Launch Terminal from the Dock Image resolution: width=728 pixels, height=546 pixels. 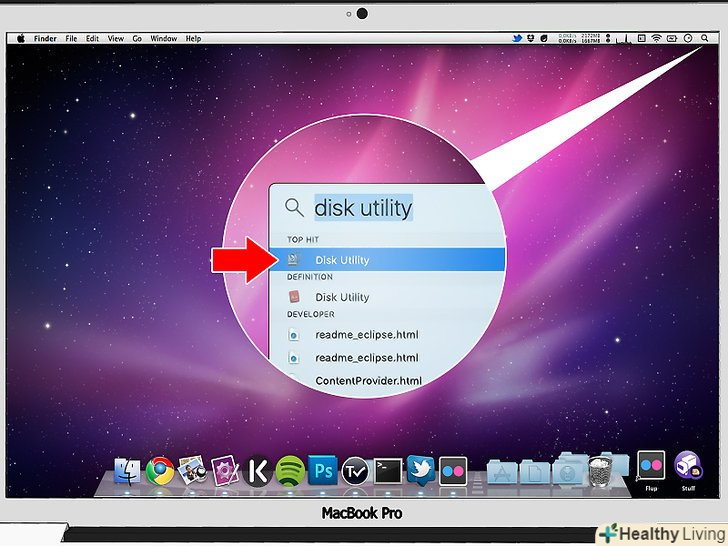(x=388, y=471)
